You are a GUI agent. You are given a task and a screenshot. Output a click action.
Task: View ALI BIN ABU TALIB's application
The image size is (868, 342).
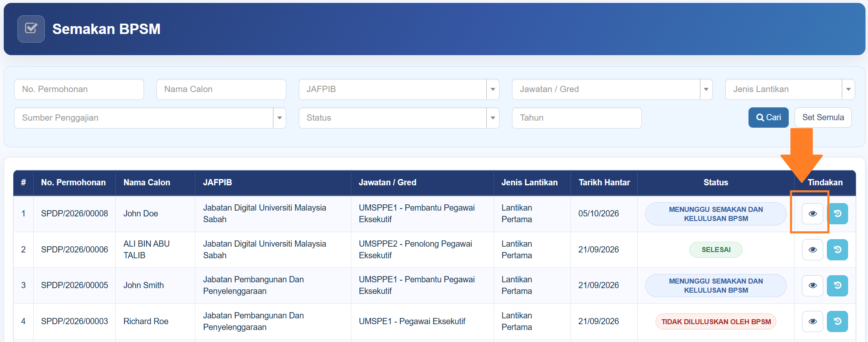pos(812,250)
